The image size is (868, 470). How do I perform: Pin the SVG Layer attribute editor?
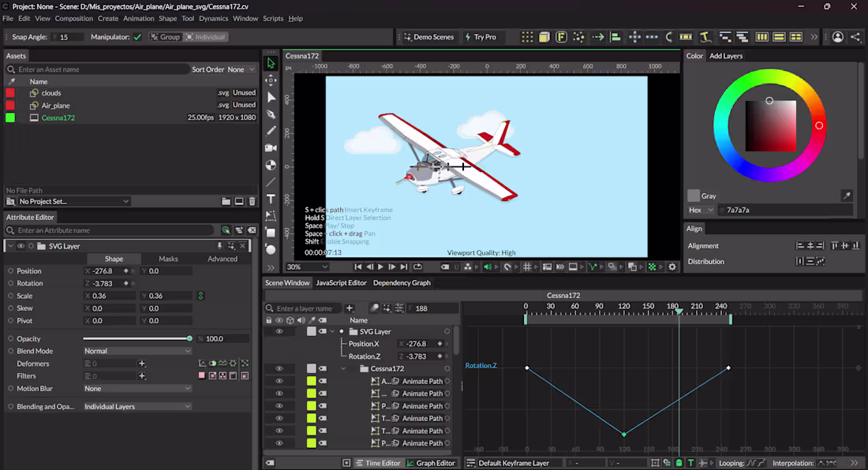tap(220, 246)
